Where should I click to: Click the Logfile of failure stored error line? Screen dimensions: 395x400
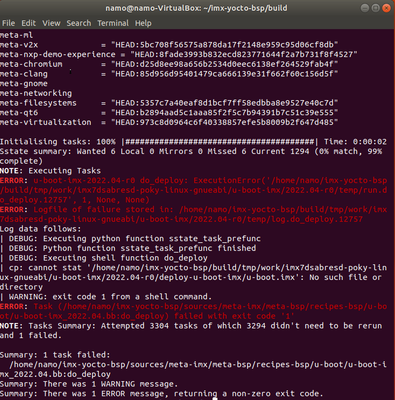click(194, 214)
